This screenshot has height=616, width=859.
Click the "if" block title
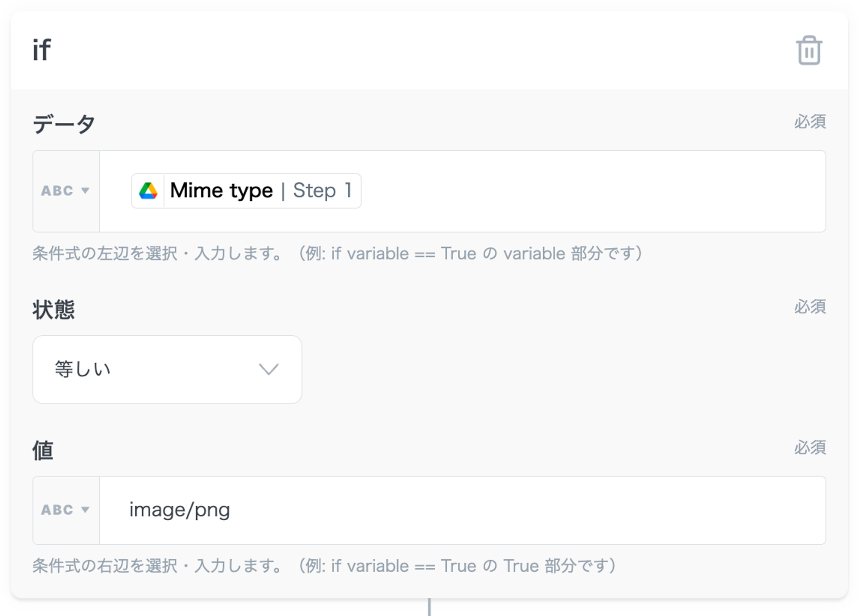click(42, 50)
